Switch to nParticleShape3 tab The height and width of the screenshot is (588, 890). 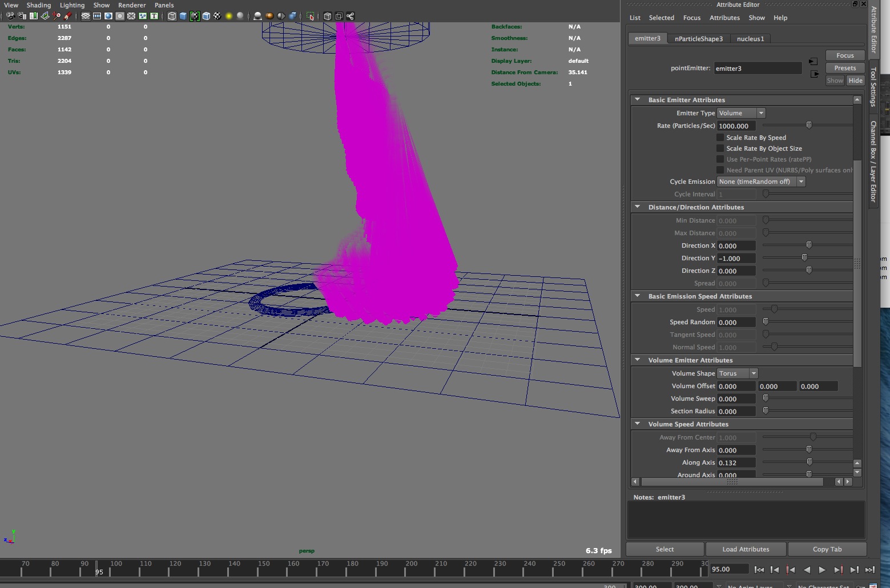pyautogui.click(x=698, y=39)
